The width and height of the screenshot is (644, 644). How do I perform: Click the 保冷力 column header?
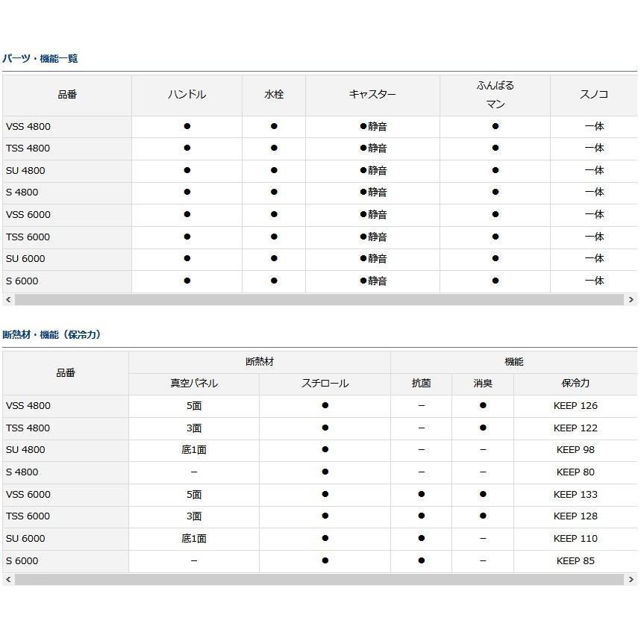[575, 384]
